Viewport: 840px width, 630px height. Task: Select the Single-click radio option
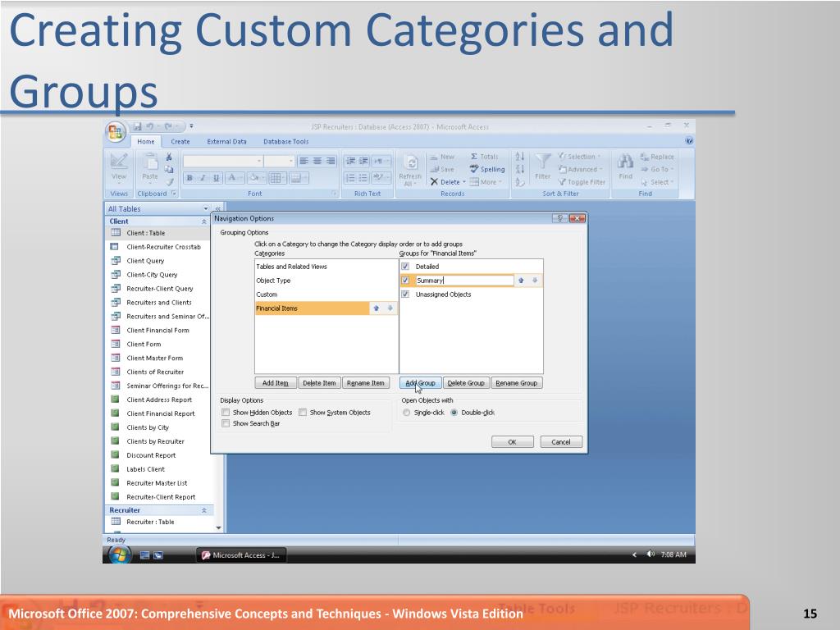[x=407, y=413]
